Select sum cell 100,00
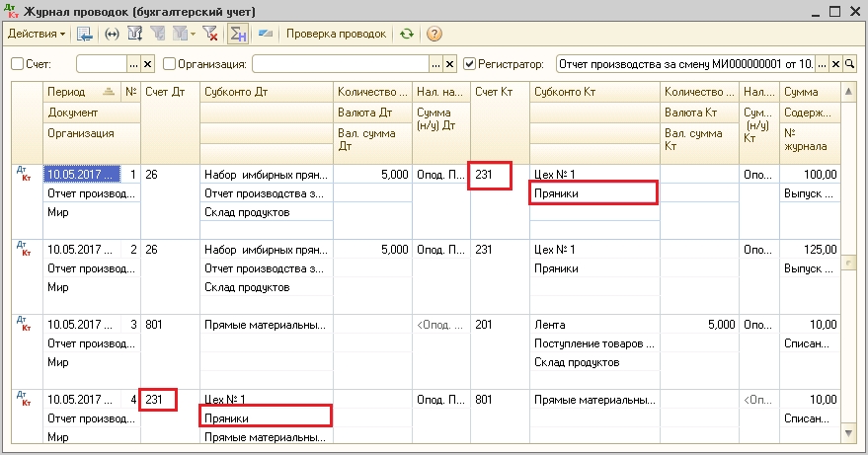This screenshot has height=455, width=868. pos(810,175)
